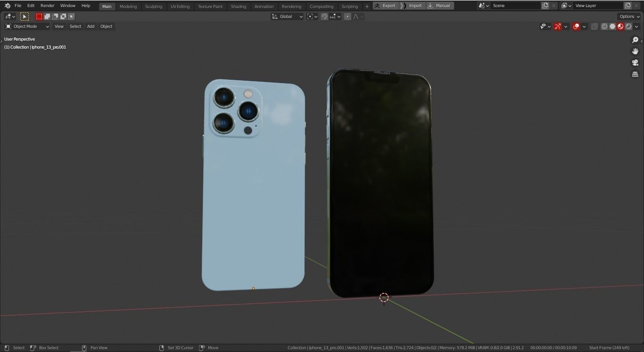Open the gizmo settings dropdown arrow
Viewport: 644px width, 352px height.
566,26
